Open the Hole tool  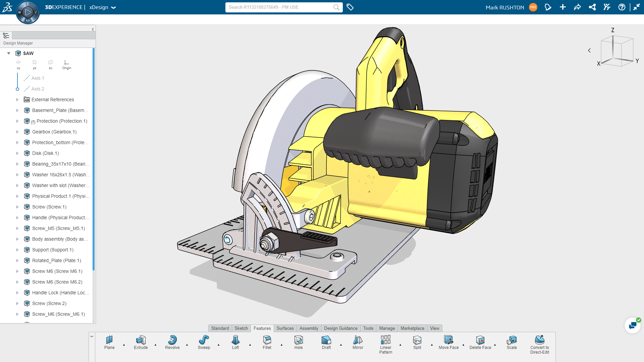pyautogui.click(x=298, y=342)
